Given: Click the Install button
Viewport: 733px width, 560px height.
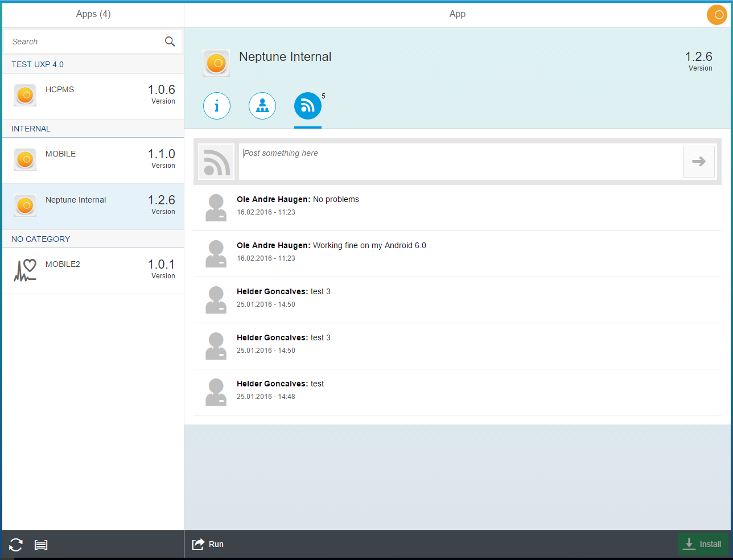Looking at the screenshot, I should pyautogui.click(x=704, y=544).
